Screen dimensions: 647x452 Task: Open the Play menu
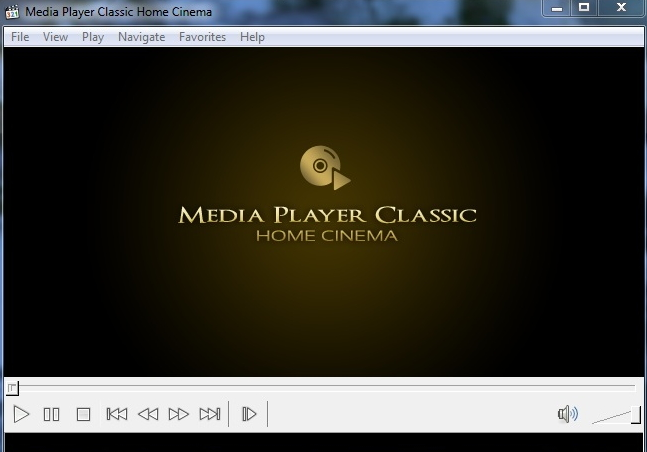point(93,37)
